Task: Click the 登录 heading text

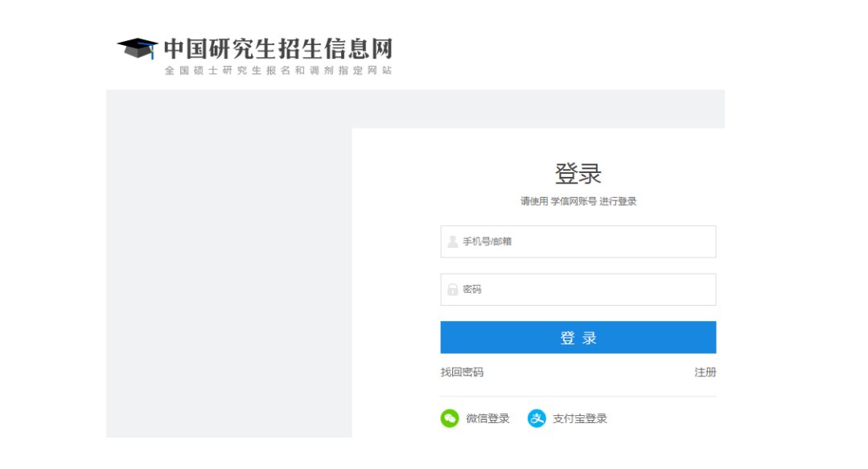Action: tap(578, 173)
